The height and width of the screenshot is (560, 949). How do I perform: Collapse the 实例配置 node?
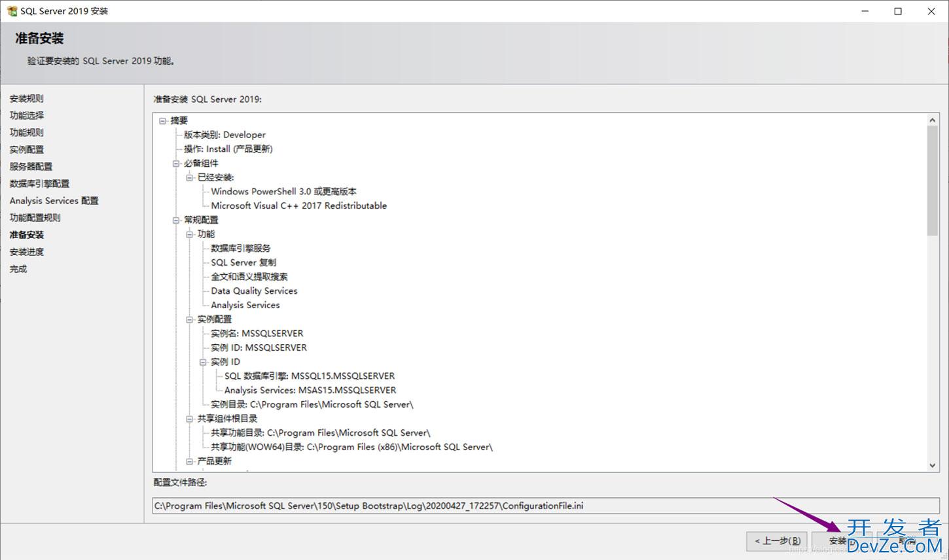(190, 319)
